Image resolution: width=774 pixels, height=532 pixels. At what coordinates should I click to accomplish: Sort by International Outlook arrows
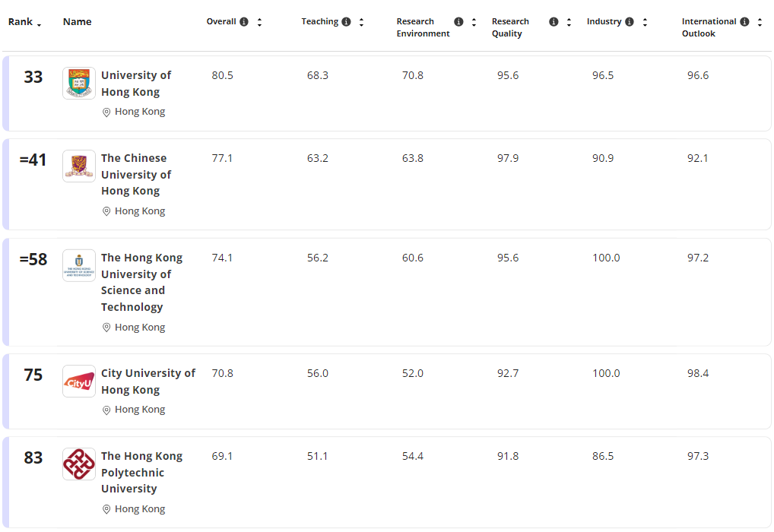[x=760, y=22]
